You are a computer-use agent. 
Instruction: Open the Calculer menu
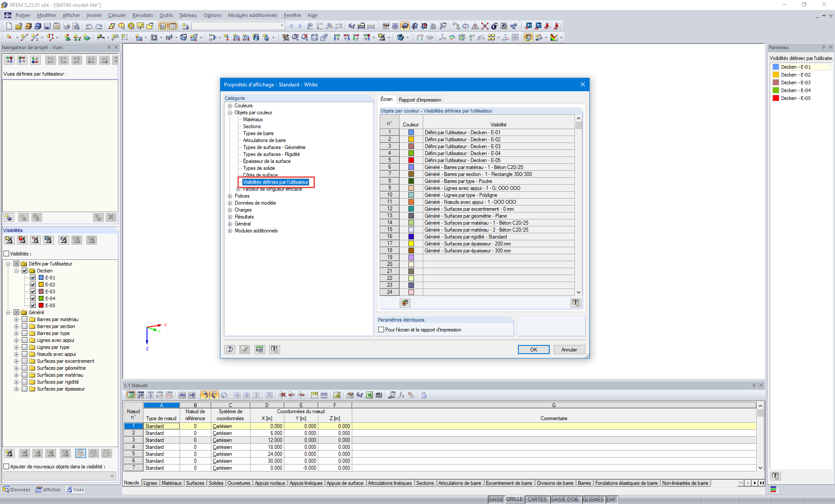pyautogui.click(x=117, y=15)
